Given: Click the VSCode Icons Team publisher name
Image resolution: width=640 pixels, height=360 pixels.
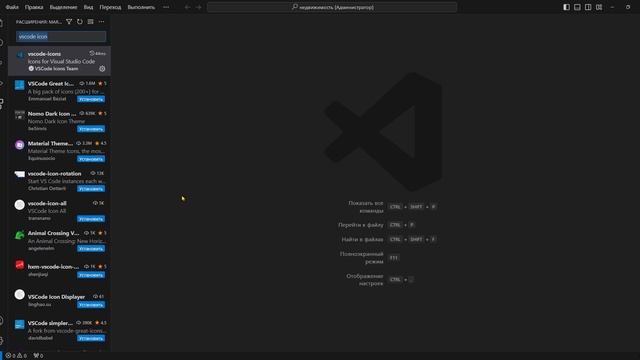Looking at the screenshot, I should (x=56, y=69).
